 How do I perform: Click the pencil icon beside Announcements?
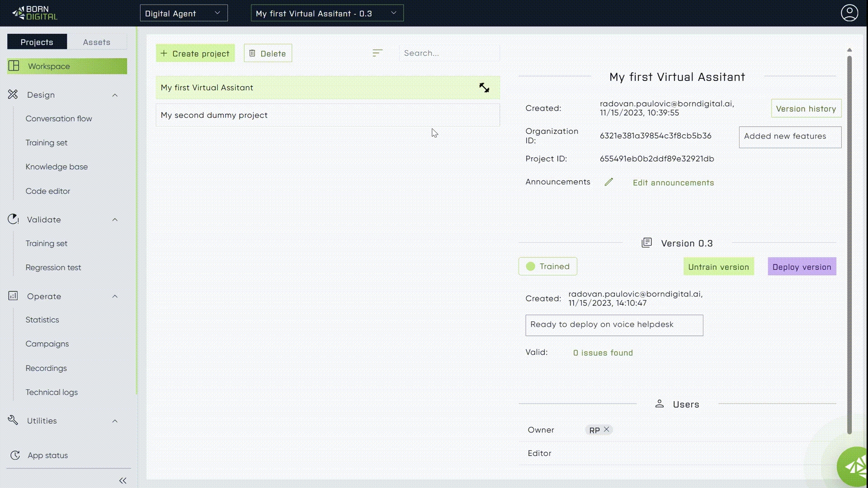(x=609, y=182)
